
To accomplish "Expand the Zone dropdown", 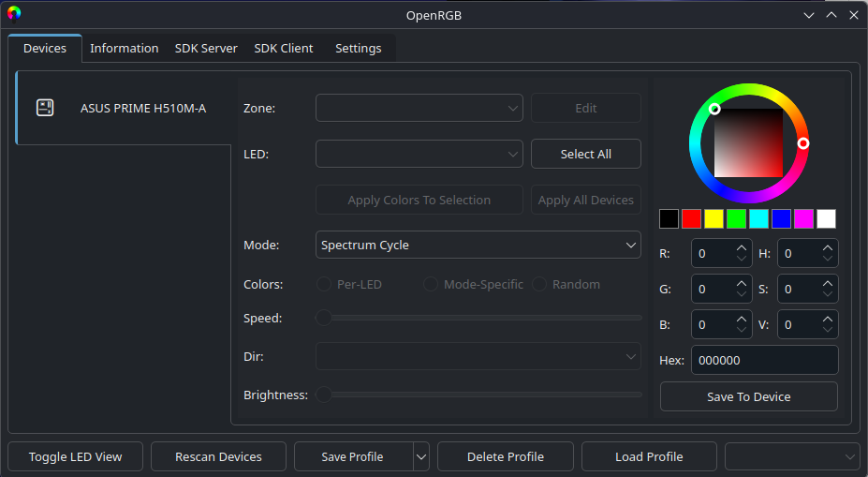I will tap(419, 108).
